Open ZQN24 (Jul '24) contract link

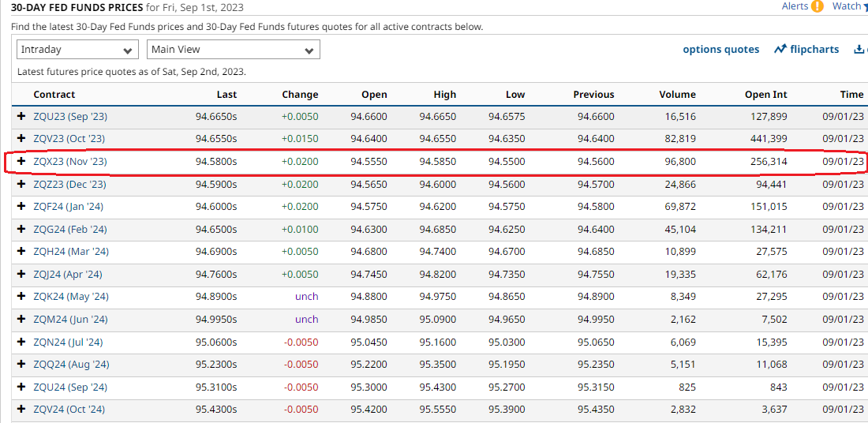click(x=68, y=342)
